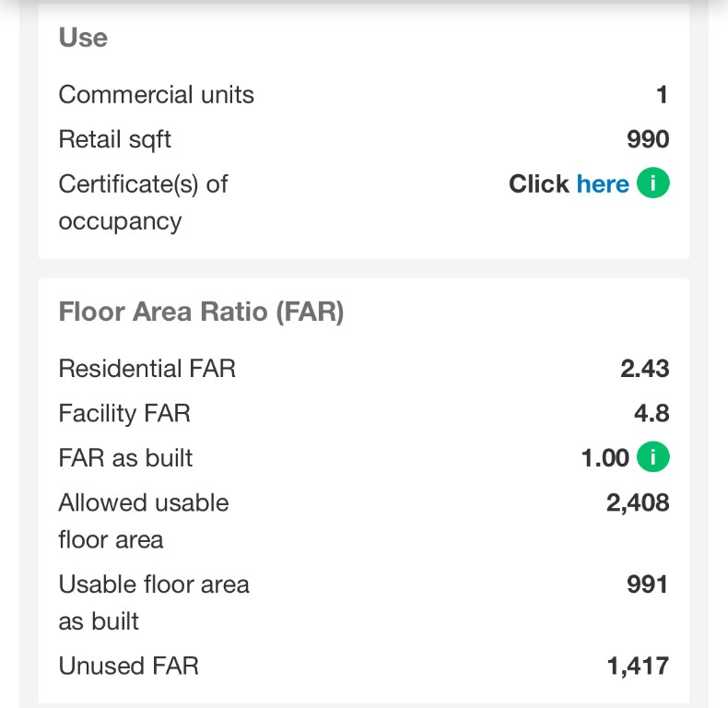
Task: Click the 'Unused FAR' label
Action: [128, 666]
